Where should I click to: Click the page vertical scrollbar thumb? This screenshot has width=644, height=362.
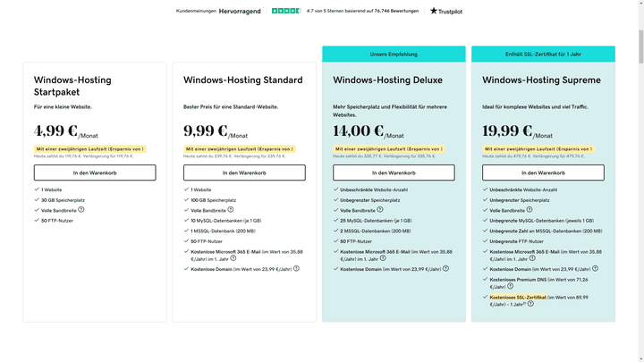pos(640,46)
